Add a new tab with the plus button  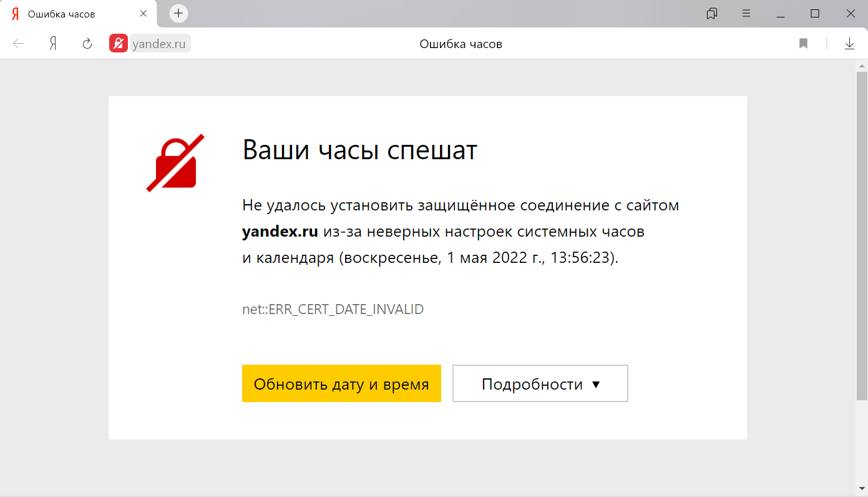pyautogui.click(x=178, y=13)
